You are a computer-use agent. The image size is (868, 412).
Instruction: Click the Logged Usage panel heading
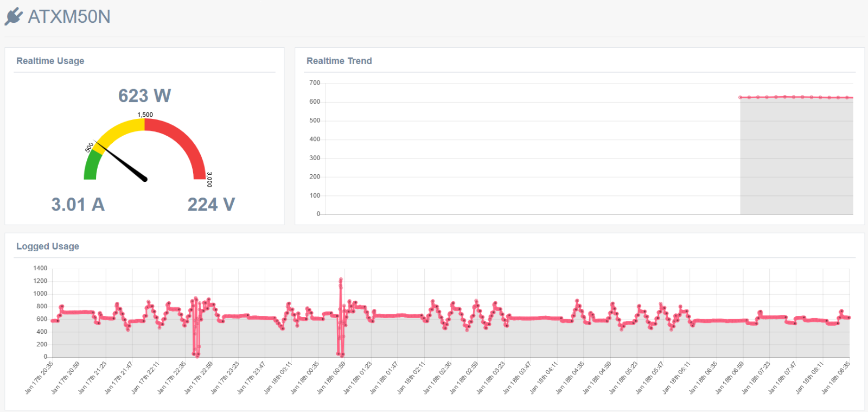point(48,246)
